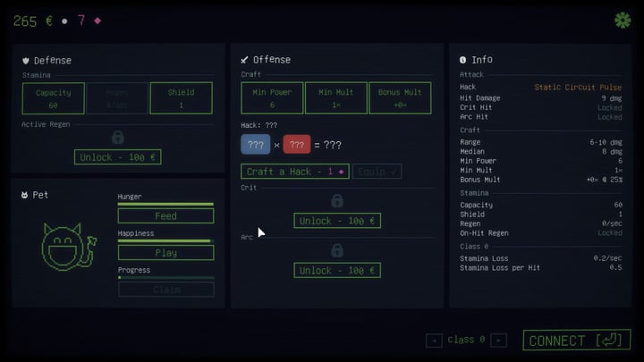
Task: Click the disabled Equip button
Action: coord(377,172)
